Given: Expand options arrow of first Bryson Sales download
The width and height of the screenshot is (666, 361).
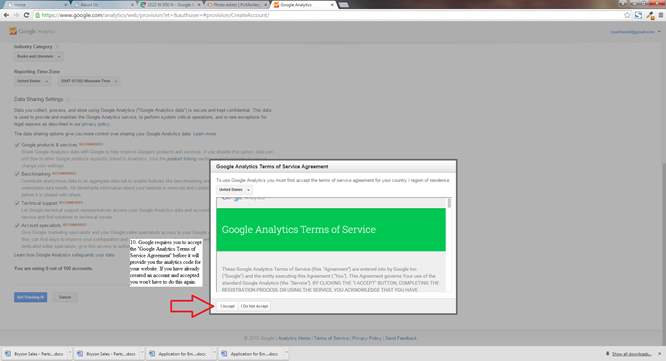Looking at the screenshot, I should (70, 353).
